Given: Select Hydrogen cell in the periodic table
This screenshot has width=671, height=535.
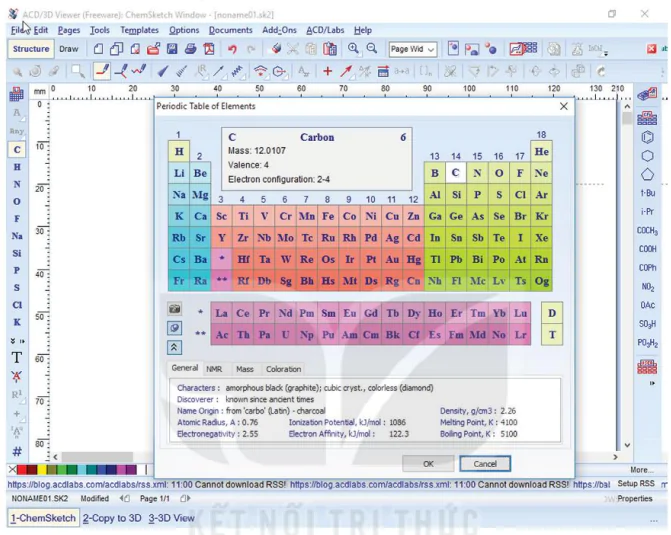Looking at the screenshot, I should [179, 151].
